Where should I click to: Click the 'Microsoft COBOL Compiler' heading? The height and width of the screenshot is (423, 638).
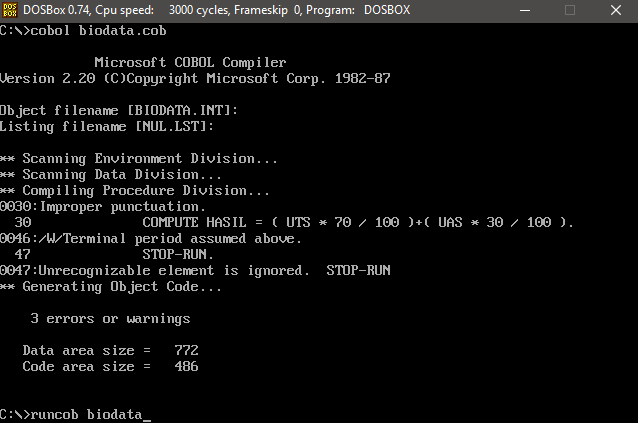190,63
